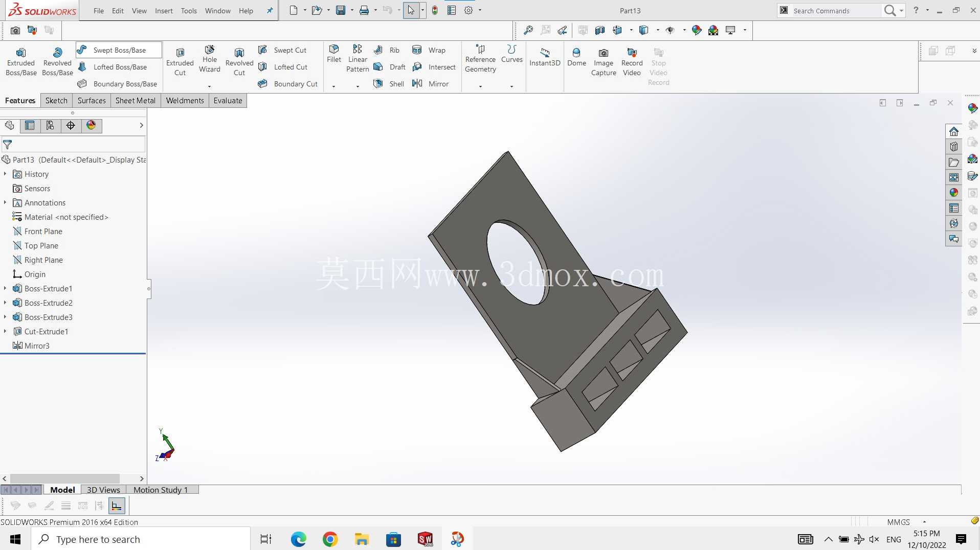Viewport: 980px width, 550px height.
Task: Expand the Annotations folder
Action: point(5,203)
